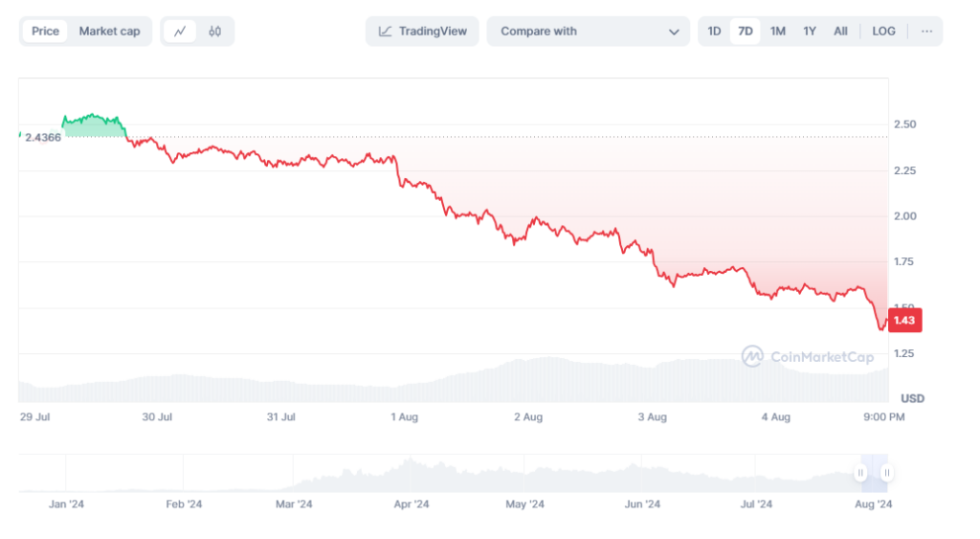Select the 7D time range

tap(745, 32)
